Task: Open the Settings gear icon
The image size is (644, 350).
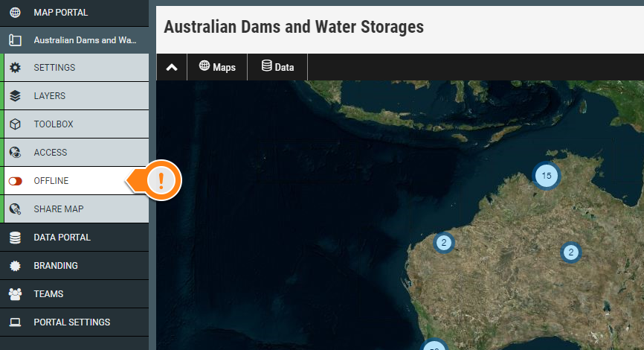Action: (15, 68)
